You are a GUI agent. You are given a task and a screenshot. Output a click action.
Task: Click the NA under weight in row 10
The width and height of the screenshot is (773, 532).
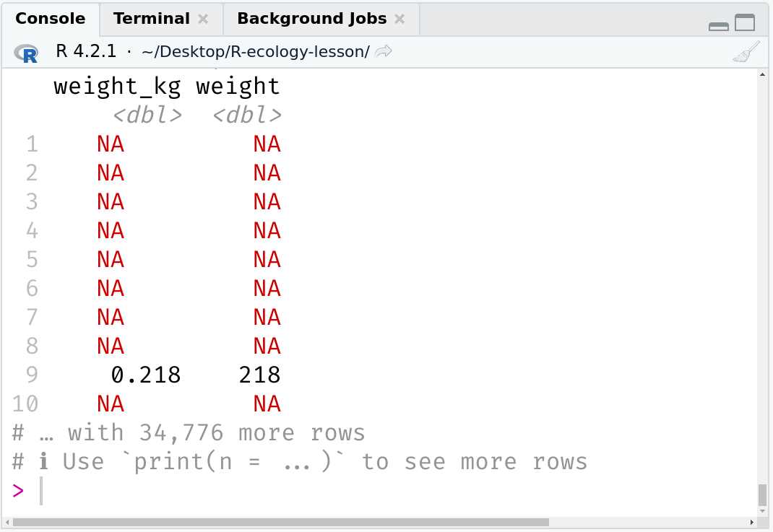267,404
